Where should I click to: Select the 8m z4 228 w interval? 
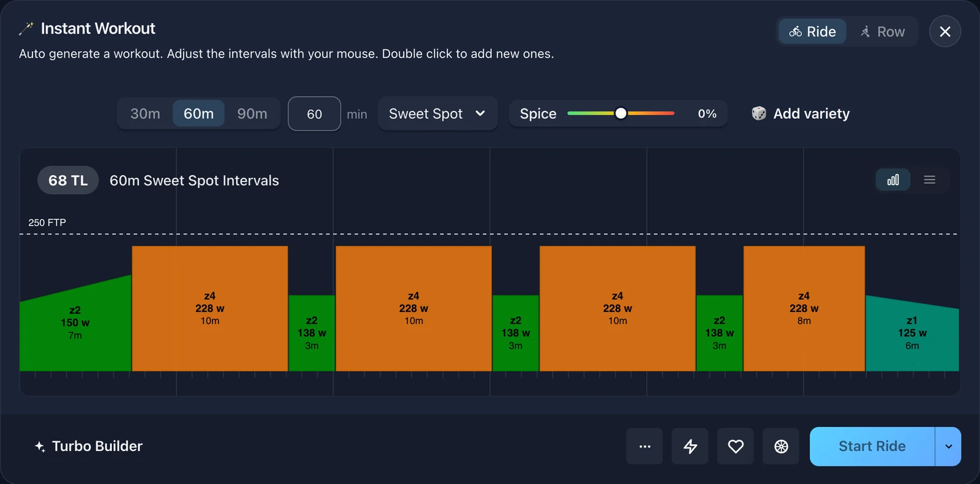pos(804,309)
